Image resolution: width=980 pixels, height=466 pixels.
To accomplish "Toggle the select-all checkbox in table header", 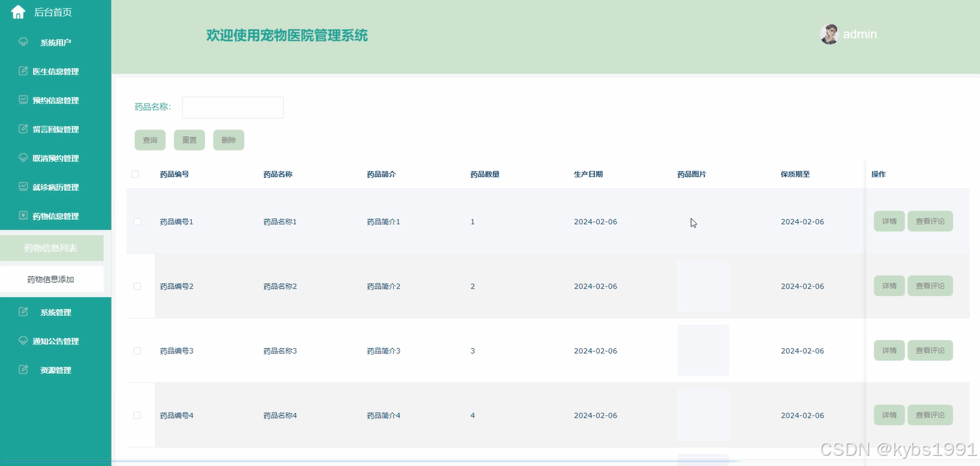I will click(135, 174).
